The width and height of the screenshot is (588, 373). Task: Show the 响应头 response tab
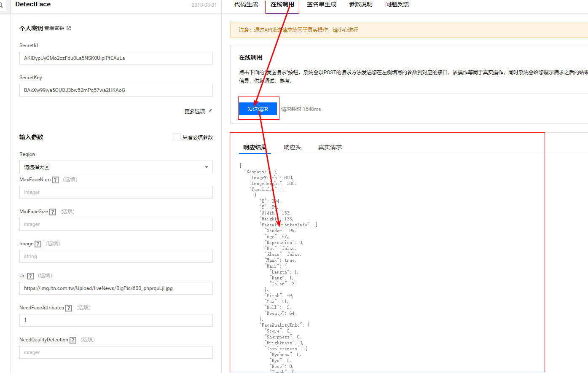coord(293,147)
